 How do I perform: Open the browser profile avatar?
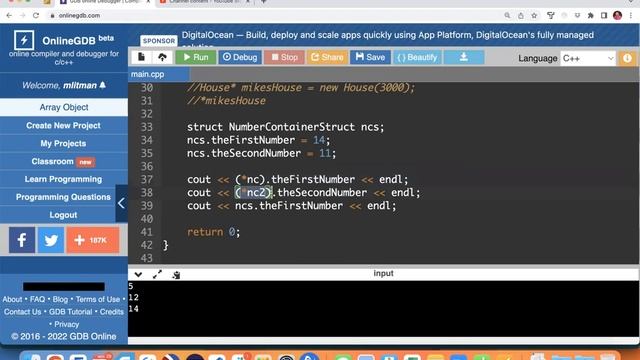click(x=618, y=16)
